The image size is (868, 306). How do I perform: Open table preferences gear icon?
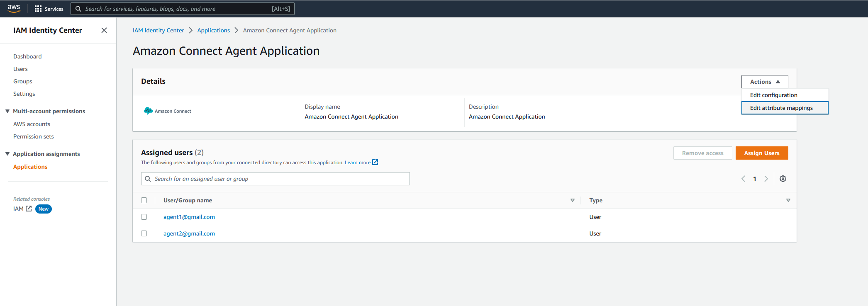point(783,179)
